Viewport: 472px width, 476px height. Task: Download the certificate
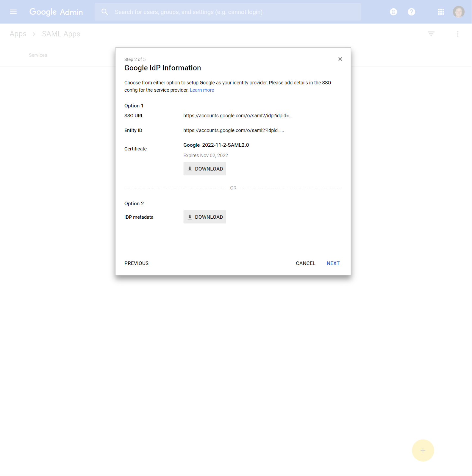(x=205, y=169)
